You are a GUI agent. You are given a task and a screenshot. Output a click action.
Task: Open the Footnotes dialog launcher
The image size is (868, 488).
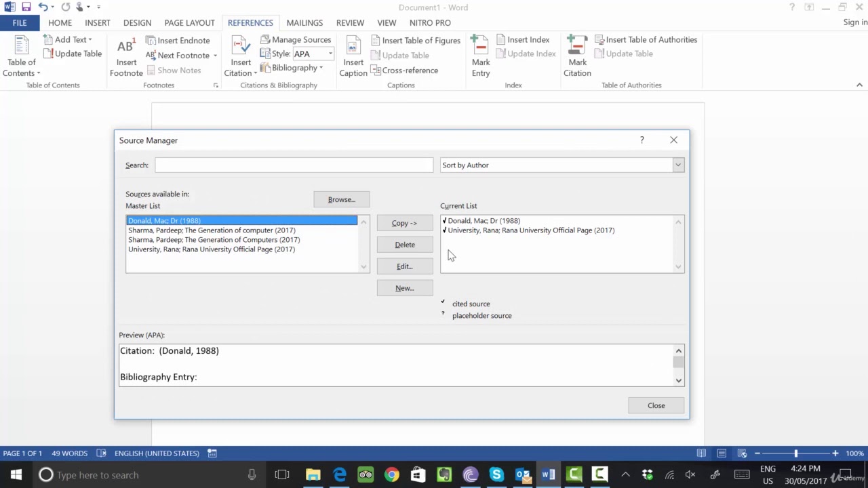tap(216, 85)
